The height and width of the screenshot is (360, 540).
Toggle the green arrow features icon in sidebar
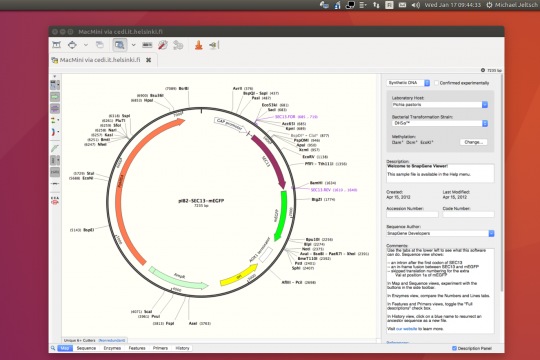pyautogui.click(x=55, y=97)
